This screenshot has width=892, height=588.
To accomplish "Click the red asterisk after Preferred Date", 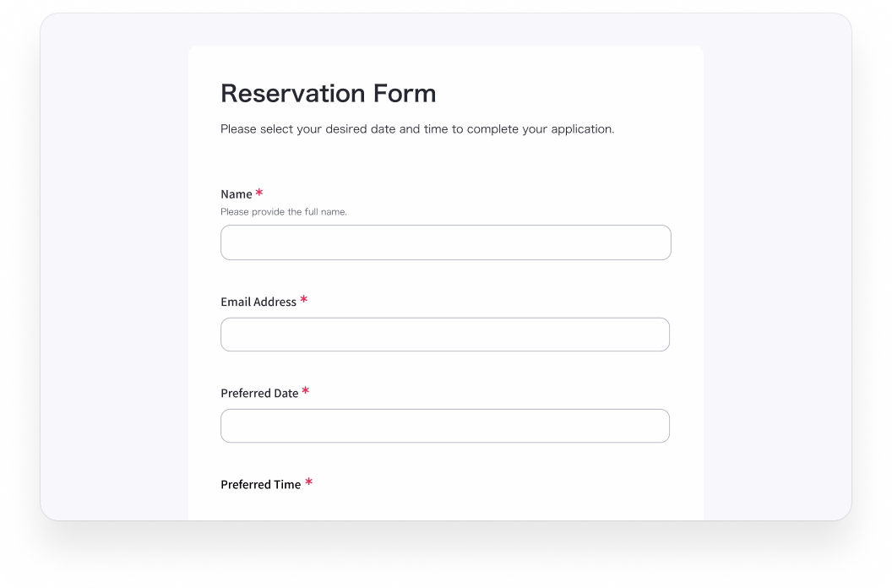I will click(x=306, y=391).
